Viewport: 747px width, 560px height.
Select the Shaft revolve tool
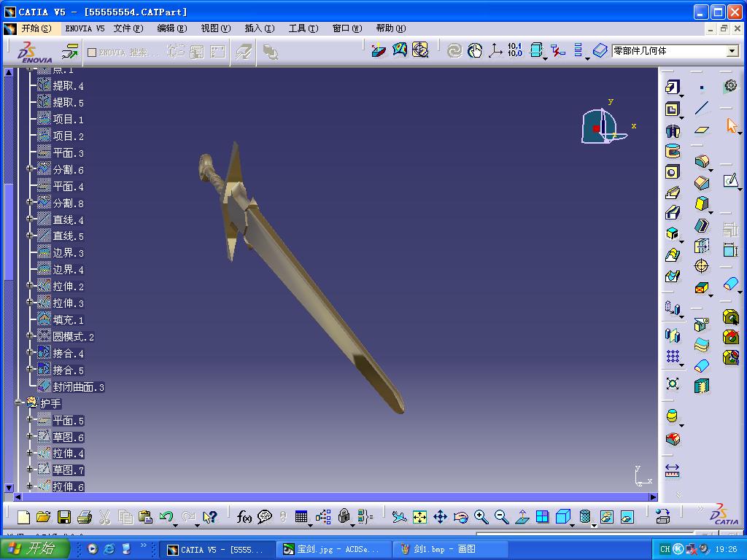point(672,131)
